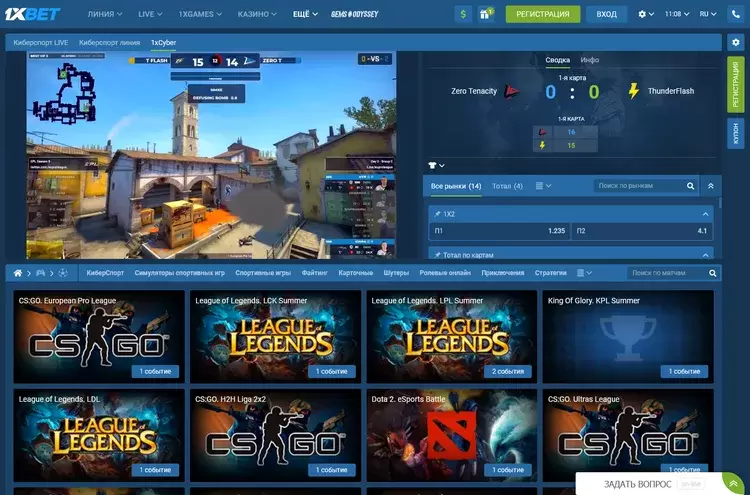Click the search icon in market search
The width and height of the screenshot is (750, 495).
tap(690, 186)
